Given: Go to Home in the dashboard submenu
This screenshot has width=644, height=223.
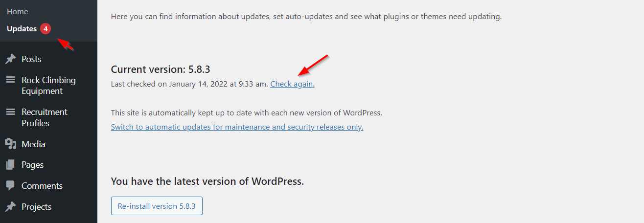Looking at the screenshot, I should pyautogui.click(x=18, y=11).
